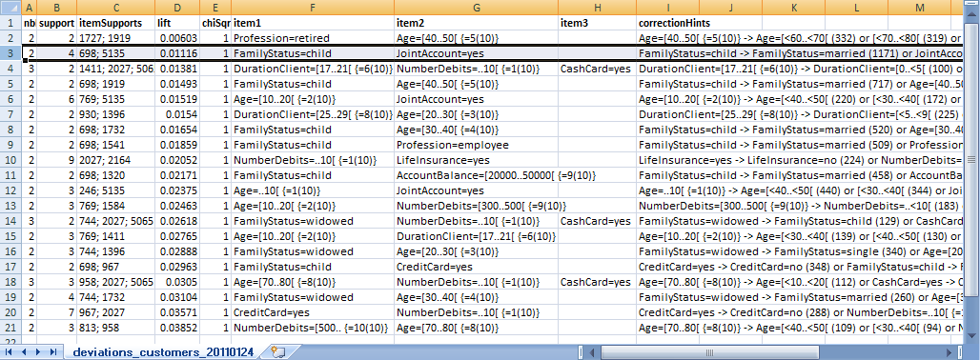The height and width of the screenshot is (360, 980).
Task: Select the itemSupports cell '1727; 1919'
Action: click(116, 38)
